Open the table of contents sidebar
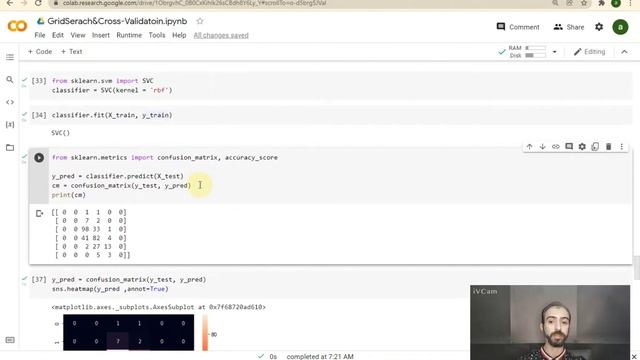The height and width of the screenshot is (360, 640). (x=10, y=57)
